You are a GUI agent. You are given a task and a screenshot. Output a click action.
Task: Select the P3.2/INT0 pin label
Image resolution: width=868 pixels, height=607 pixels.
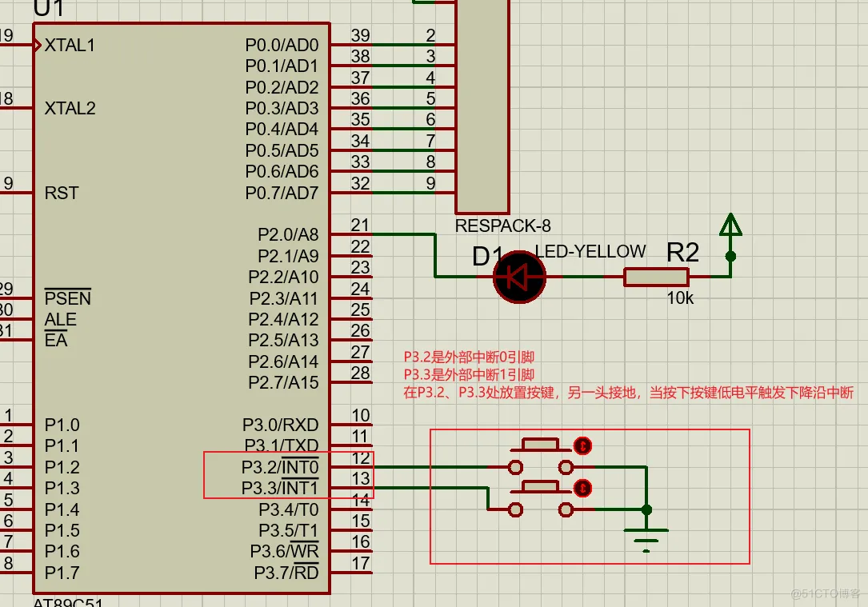pos(280,466)
